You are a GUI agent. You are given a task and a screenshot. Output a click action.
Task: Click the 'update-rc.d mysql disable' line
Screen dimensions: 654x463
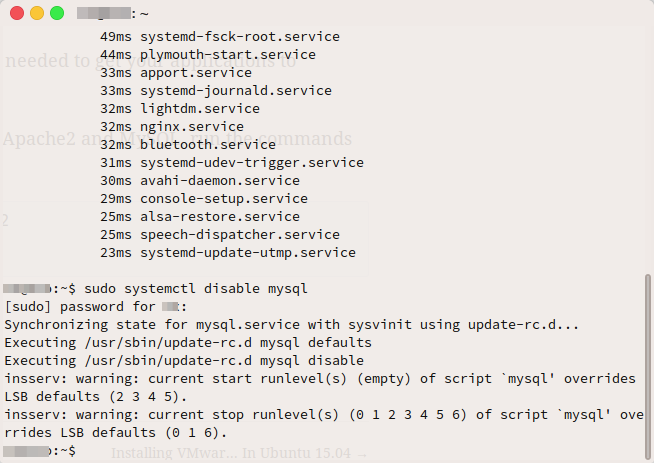(x=184, y=361)
